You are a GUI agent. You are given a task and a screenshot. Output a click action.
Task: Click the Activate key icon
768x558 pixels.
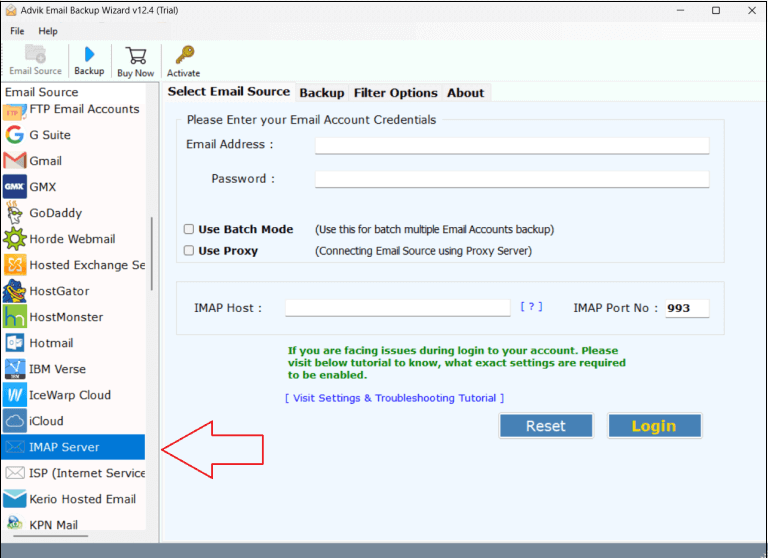click(x=183, y=56)
